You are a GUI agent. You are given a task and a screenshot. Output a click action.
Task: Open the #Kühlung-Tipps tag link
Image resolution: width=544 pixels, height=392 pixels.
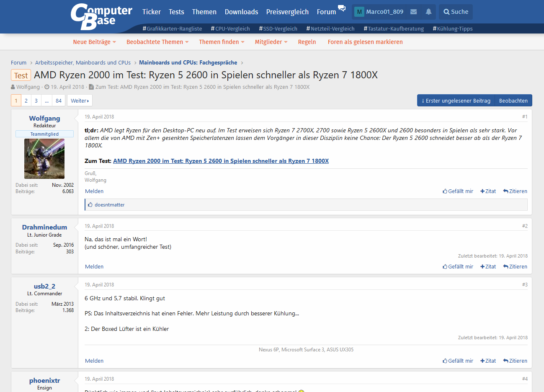pos(453,29)
